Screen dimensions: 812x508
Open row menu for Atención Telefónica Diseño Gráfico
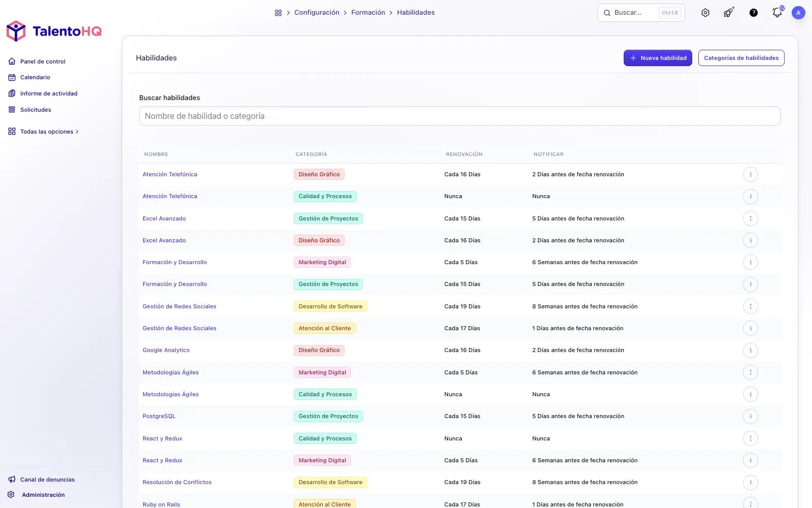(x=751, y=174)
